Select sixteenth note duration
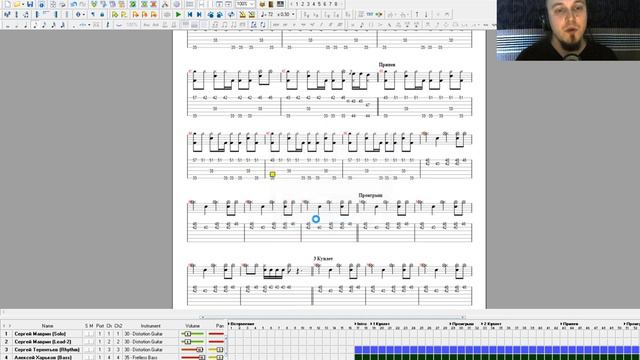 coord(44,25)
